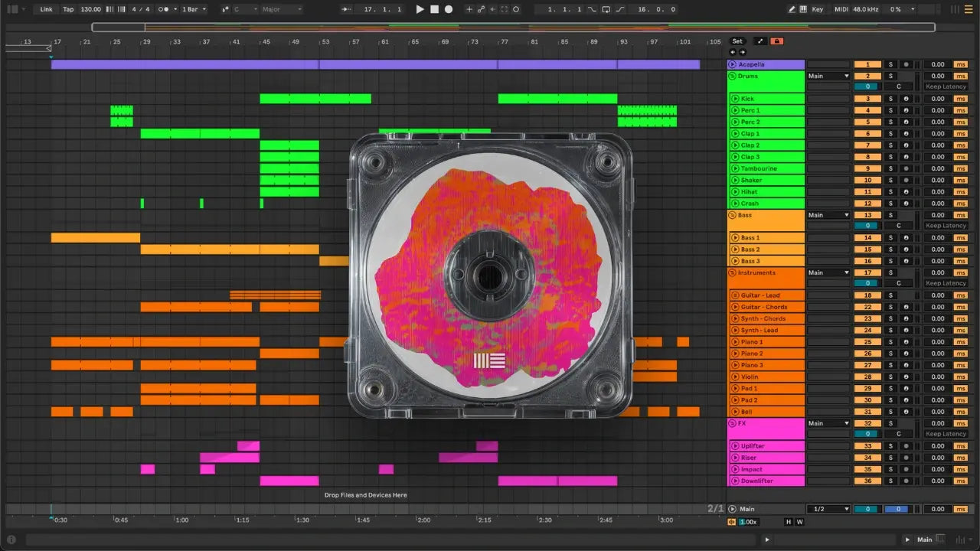Viewport: 980px width, 551px height.
Task: Enable the Arrangement Record button
Action: (449, 9)
